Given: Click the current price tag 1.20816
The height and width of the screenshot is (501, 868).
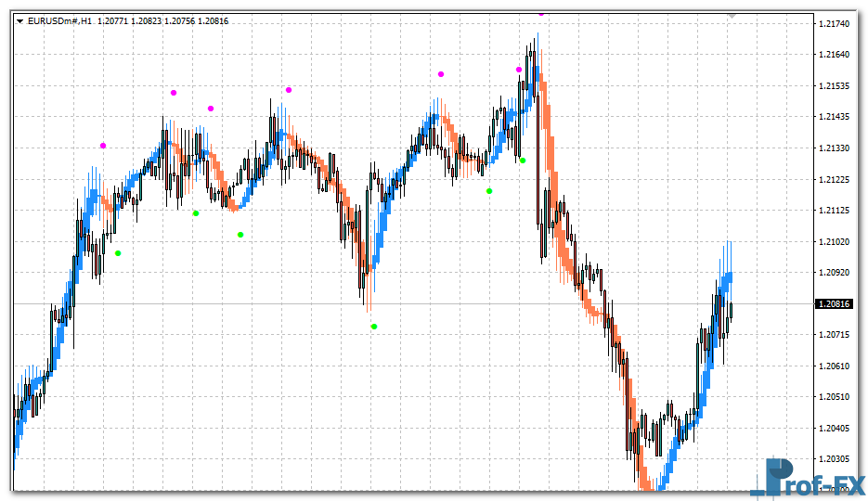Looking at the screenshot, I should pos(834,303).
